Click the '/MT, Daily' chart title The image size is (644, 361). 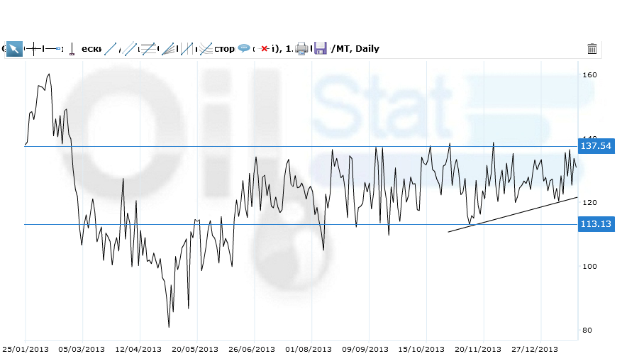[x=355, y=49]
